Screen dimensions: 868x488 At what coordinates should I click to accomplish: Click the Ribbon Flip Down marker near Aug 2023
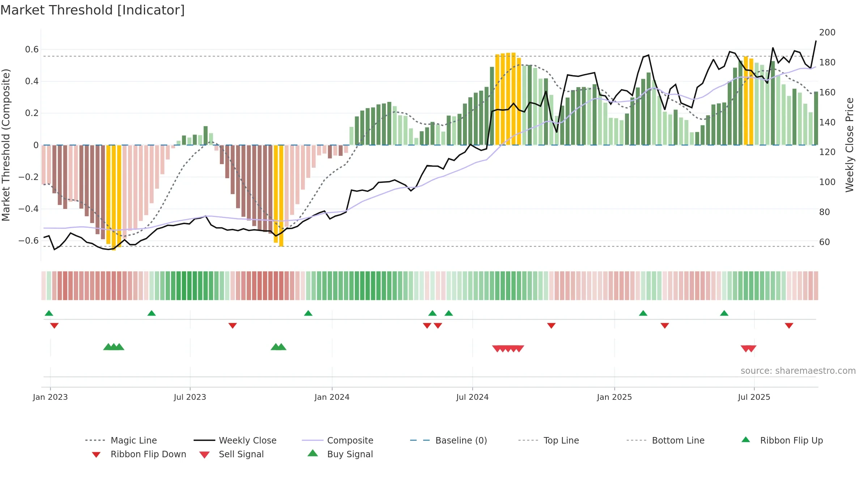coord(233,326)
